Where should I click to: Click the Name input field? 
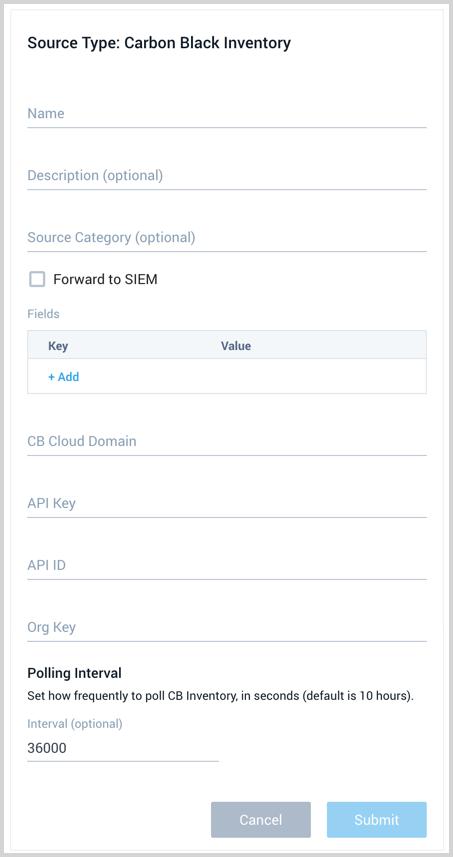227,114
